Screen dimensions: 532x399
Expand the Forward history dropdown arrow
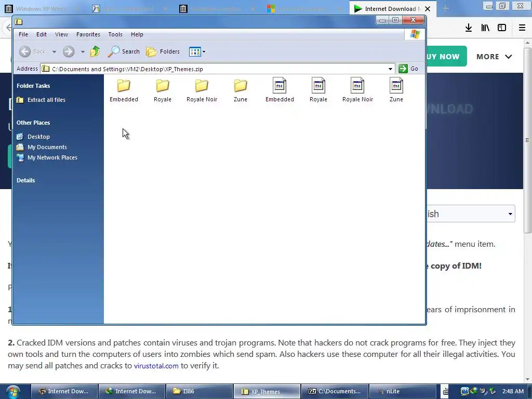pos(83,52)
